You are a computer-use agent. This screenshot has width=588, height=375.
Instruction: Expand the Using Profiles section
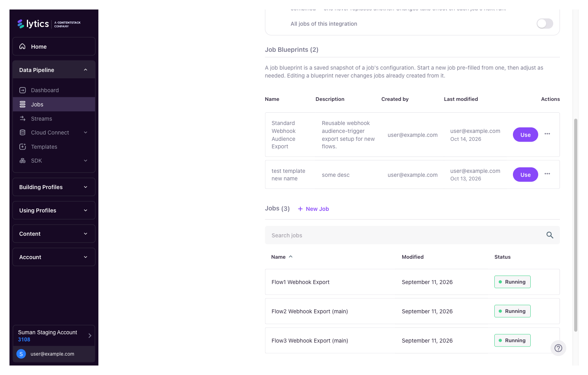coord(54,210)
